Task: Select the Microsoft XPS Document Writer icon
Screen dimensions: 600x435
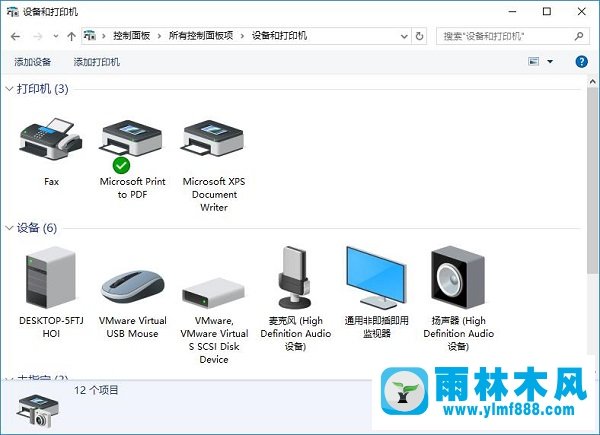Action: coord(213,138)
